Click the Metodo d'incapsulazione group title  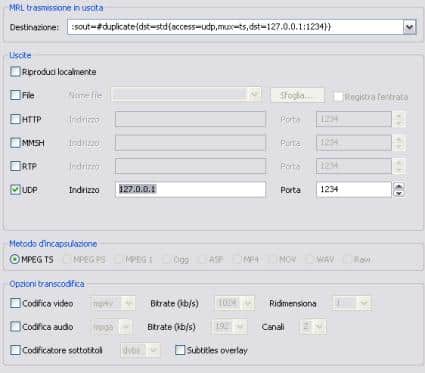coord(53,244)
